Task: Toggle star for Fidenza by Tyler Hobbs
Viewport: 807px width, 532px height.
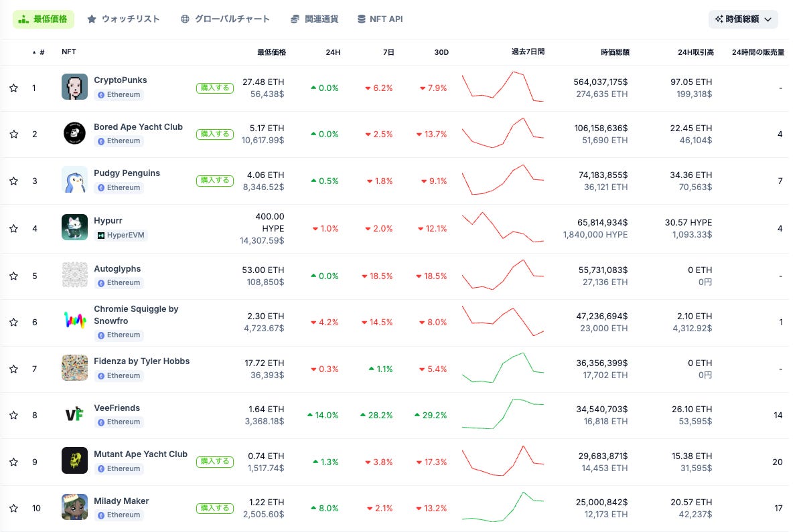Action: tap(13, 369)
